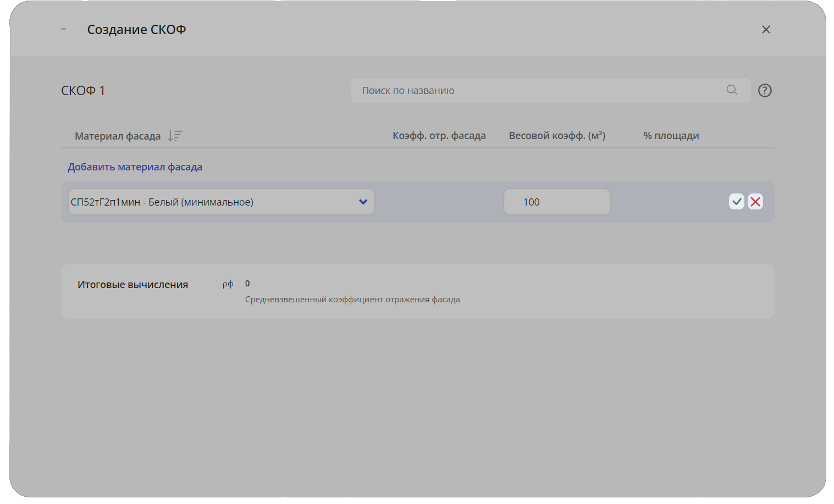Click the search magnifier icon
This screenshot has height=504, width=834.
[732, 90]
